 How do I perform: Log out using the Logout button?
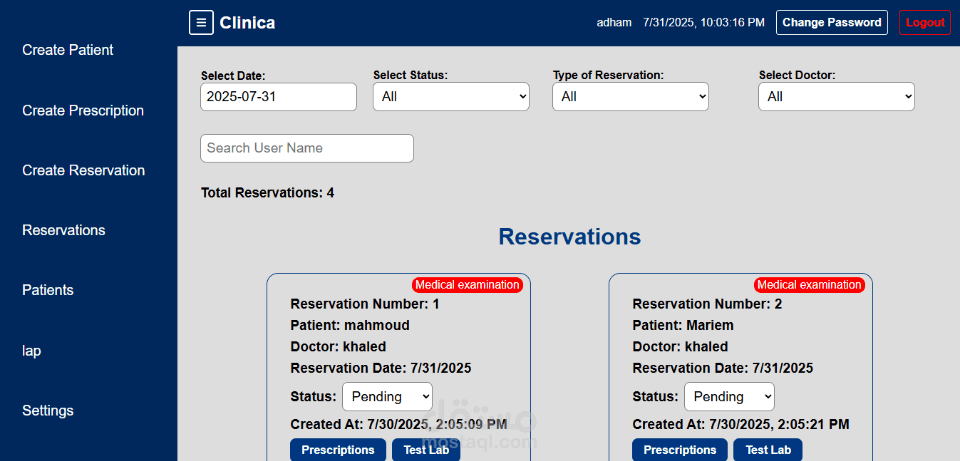click(x=925, y=22)
